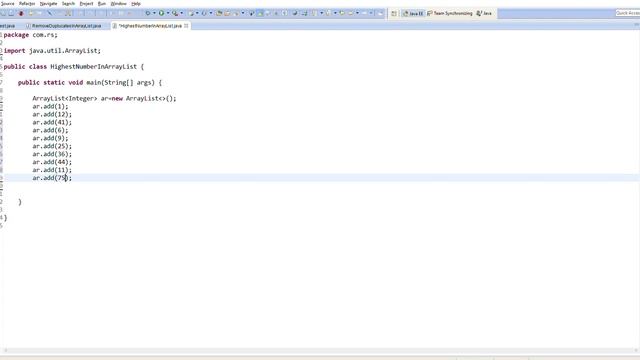The width and height of the screenshot is (640, 360).
Task: Open the Help menu
Action: pyautogui.click(x=136, y=4)
